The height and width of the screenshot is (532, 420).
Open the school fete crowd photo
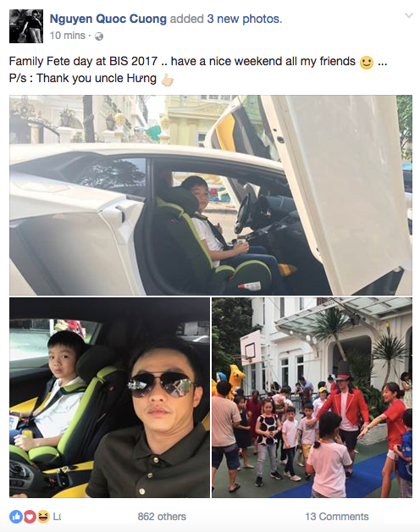click(x=312, y=397)
